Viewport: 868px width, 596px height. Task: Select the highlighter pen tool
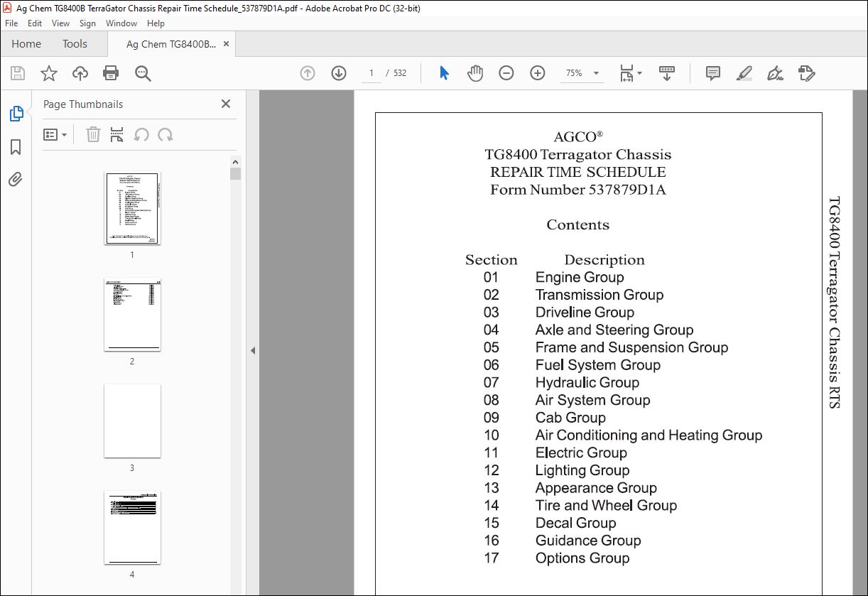[x=744, y=73]
